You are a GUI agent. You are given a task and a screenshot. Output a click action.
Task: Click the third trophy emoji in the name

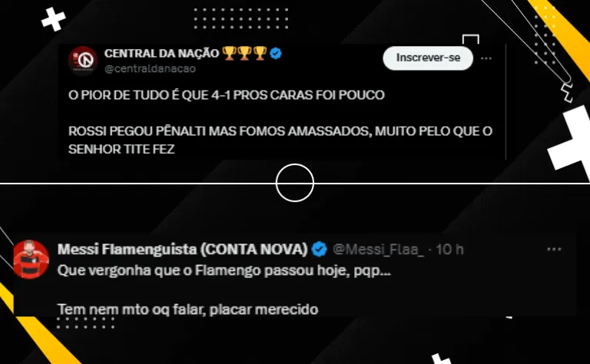click(260, 53)
